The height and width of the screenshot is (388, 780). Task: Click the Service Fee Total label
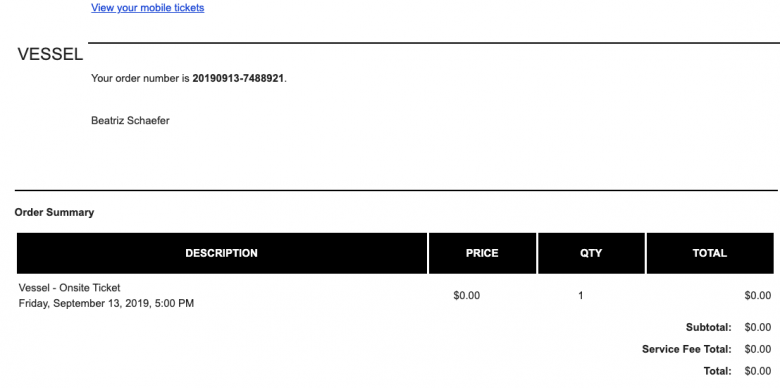[687, 349]
